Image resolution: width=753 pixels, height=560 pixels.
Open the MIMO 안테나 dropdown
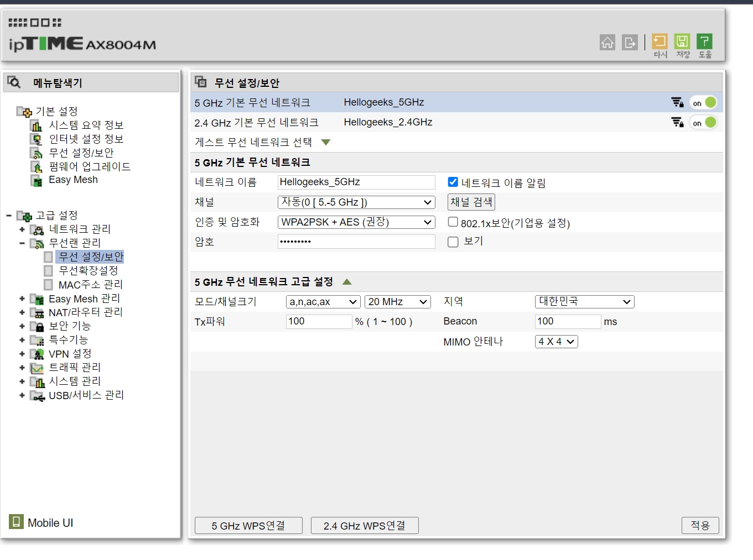point(556,342)
